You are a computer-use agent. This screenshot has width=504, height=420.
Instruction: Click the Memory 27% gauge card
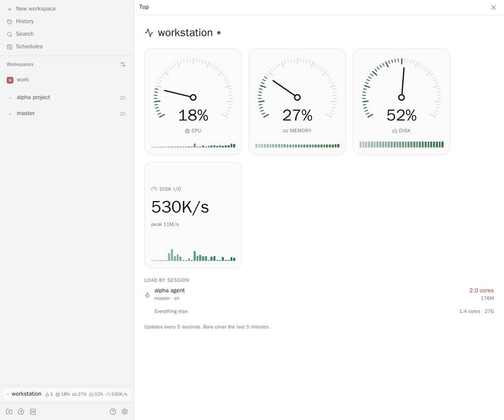coord(297,101)
